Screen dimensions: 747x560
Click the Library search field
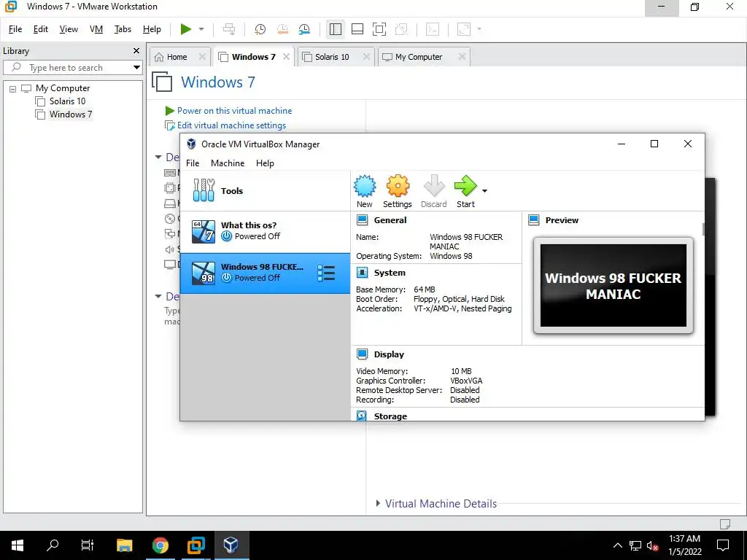pos(72,68)
